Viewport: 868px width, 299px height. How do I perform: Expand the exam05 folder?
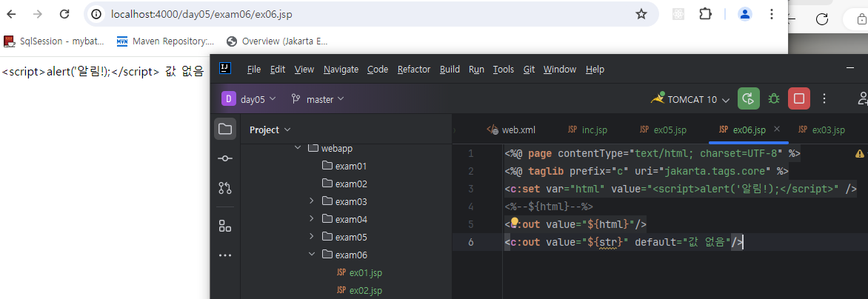312,237
